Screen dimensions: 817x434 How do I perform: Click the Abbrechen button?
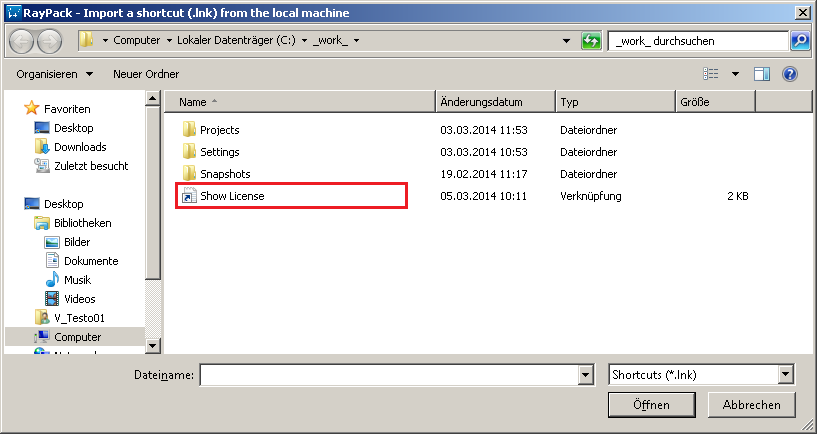(x=751, y=404)
